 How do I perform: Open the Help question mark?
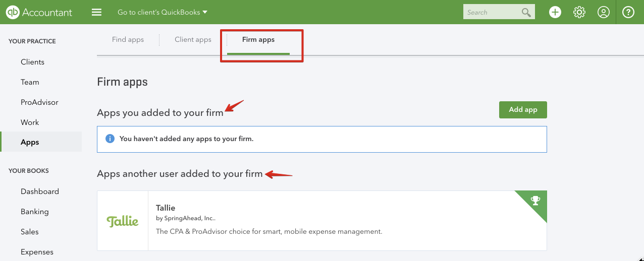click(628, 12)
